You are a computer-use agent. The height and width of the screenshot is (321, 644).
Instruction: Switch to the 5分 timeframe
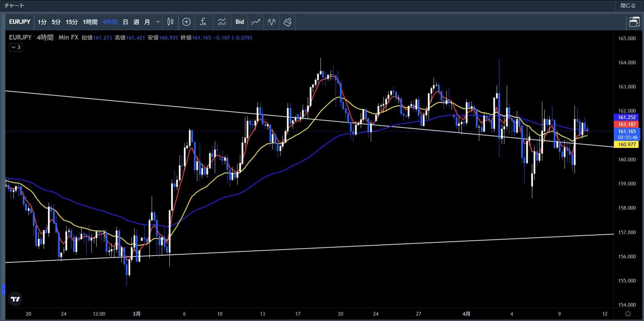(x=56, y=22)
